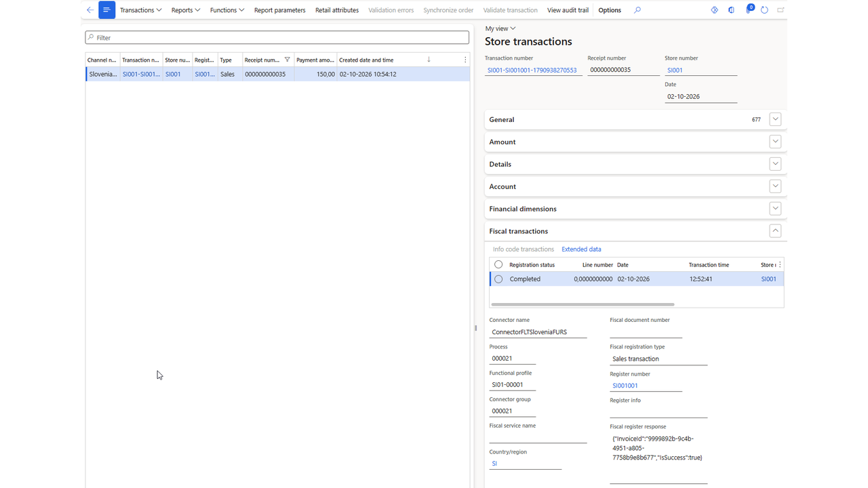Collapse the Fiscal transactions section
Viewport: 868px width, 488px height.
(x=776, y=231)
